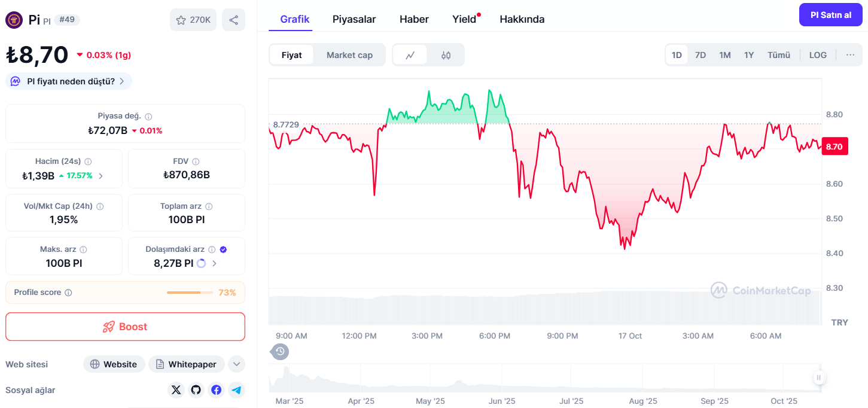Select the Tümü time range

point(779,55)
